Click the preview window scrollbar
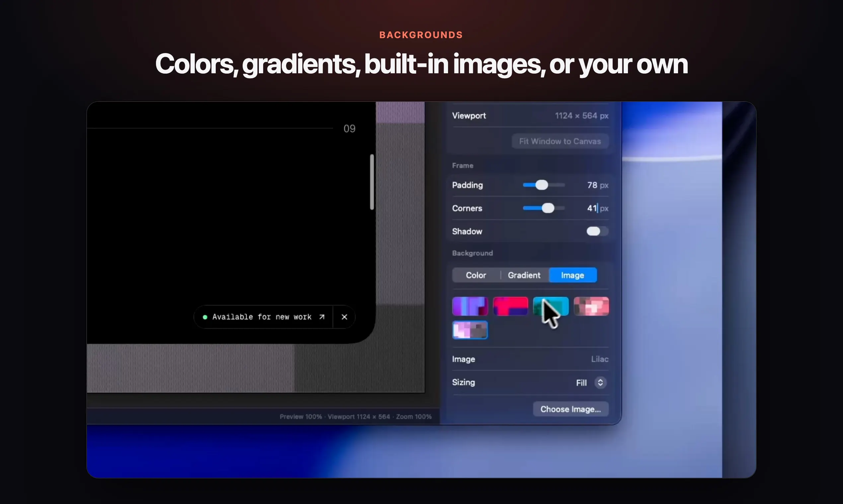 point(372,182)
